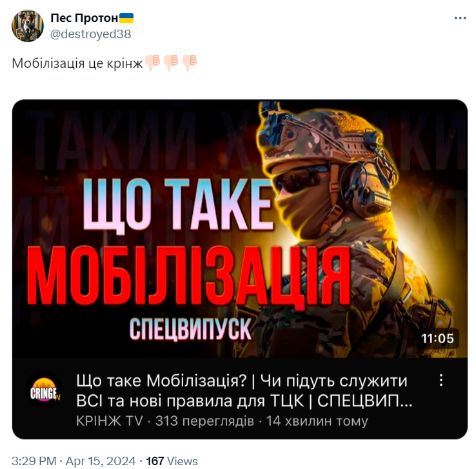Viewport: 476px width, 469px height.
Task: Select the tweet text Мобілізація це крінж
Action: pyautogui.click(x=77, y=63)
